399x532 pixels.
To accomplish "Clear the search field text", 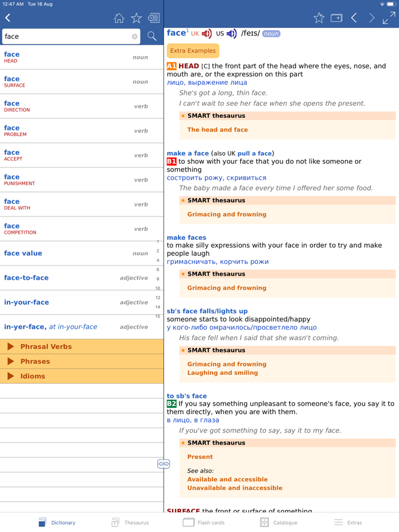I will (135, 36).
